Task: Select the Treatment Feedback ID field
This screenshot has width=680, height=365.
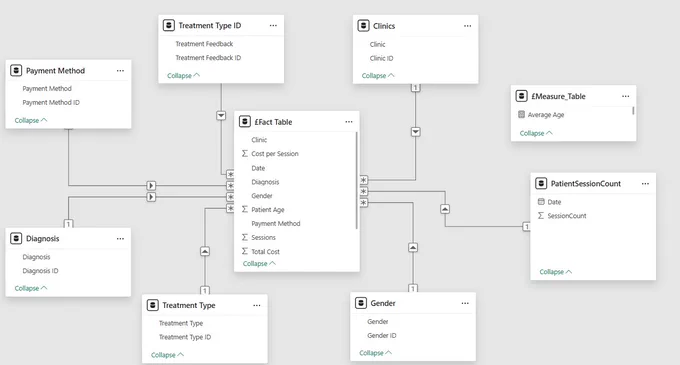Action: [208, 58]
